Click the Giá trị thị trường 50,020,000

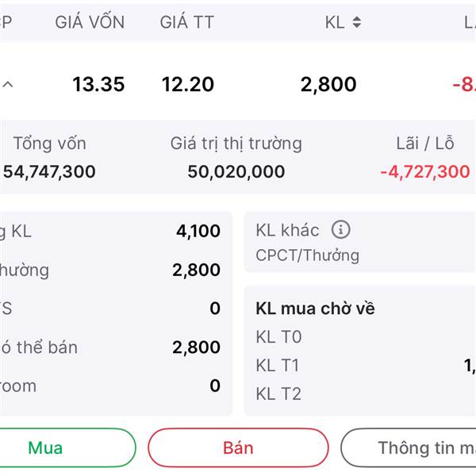(x=236, y=171)
